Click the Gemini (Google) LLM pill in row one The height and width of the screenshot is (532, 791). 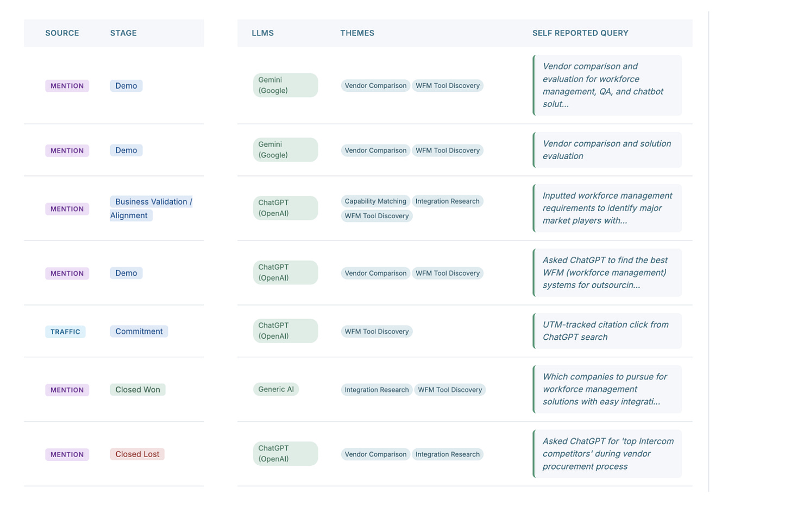pos(285,85)
